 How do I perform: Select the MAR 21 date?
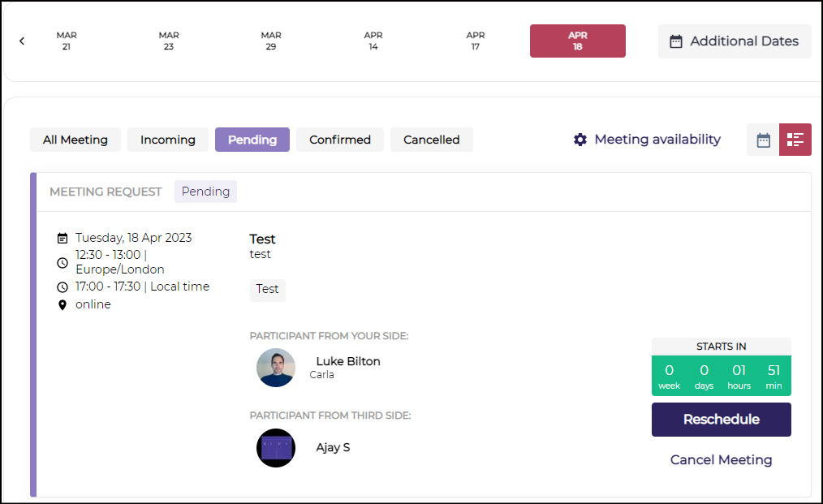point(67,41)
